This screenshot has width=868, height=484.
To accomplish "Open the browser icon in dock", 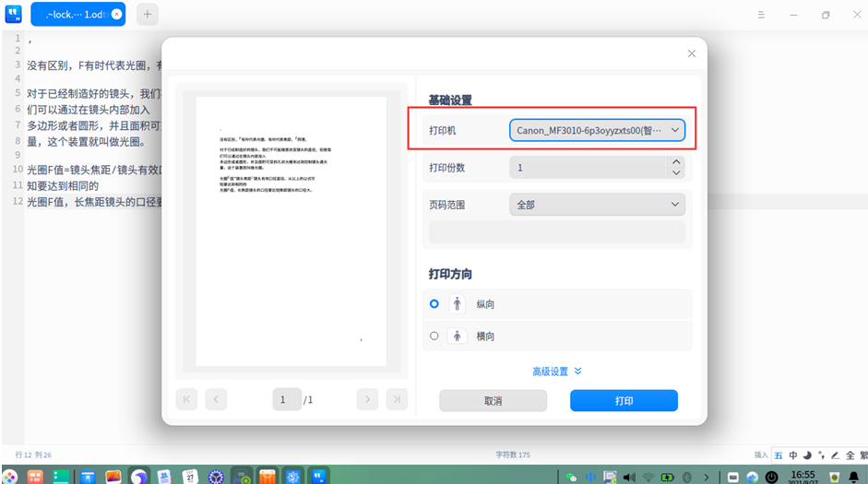I will click(139, 477).
